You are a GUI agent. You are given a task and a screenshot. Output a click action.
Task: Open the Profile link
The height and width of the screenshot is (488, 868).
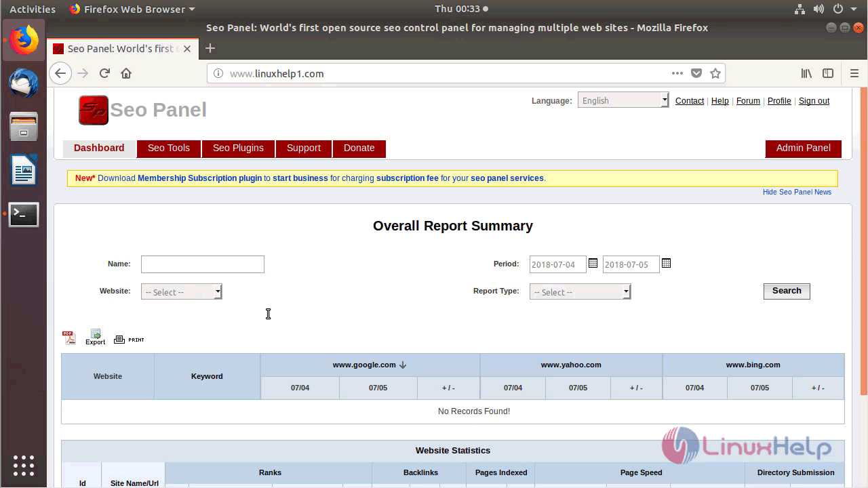tap(779, 101)
